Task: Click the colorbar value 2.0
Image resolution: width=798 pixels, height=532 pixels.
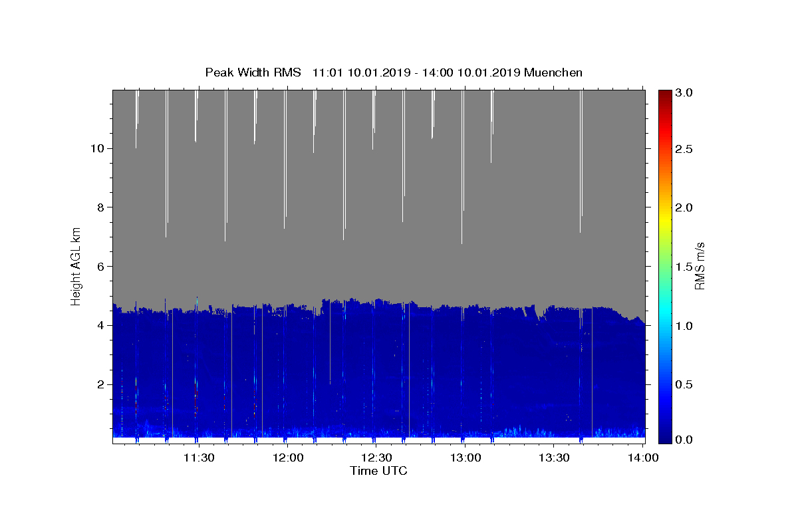Action: click(684, 207)
